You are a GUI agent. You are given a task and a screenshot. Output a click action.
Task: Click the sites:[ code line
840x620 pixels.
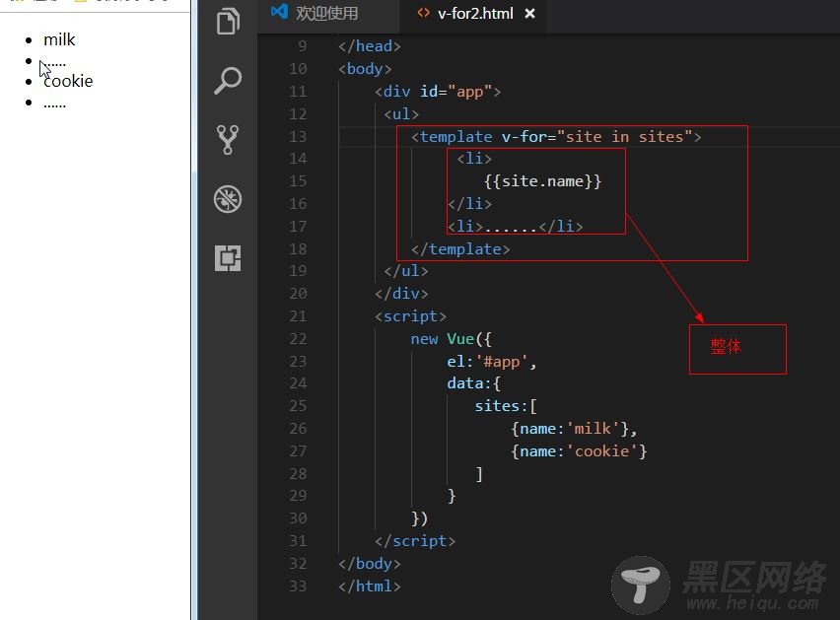click(x=505, y=406)
